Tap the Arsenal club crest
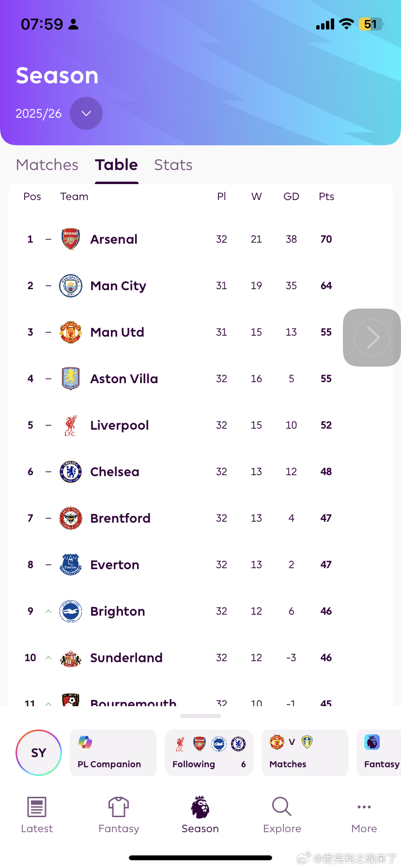 (x=71, y=239)
